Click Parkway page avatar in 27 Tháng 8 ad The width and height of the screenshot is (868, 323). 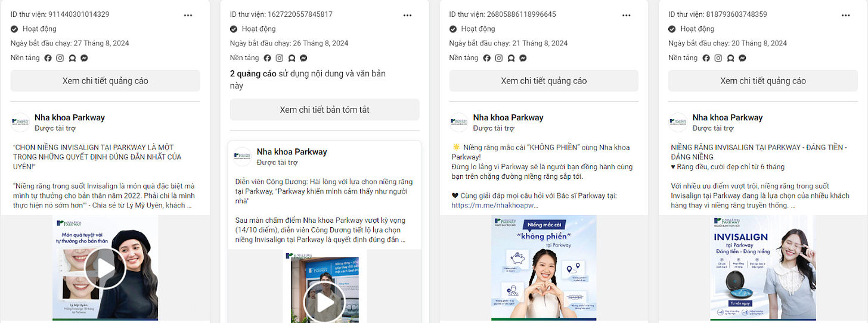20,122
